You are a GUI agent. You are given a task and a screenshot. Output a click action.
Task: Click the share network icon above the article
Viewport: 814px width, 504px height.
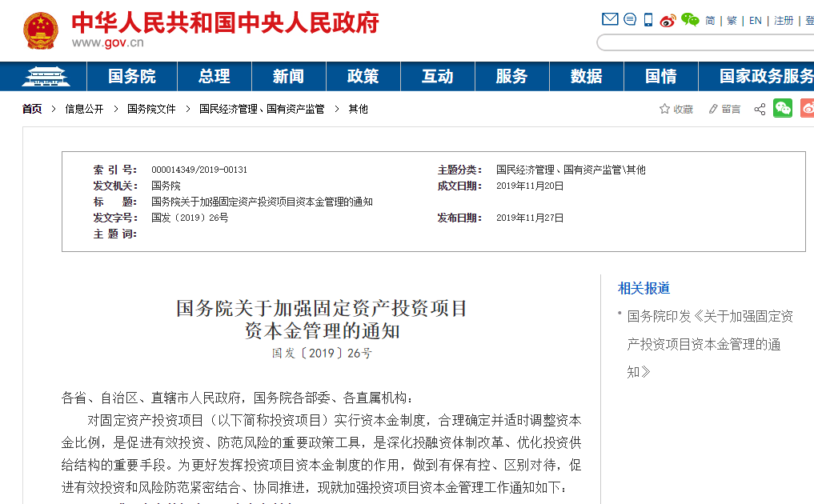click(760, 108)
